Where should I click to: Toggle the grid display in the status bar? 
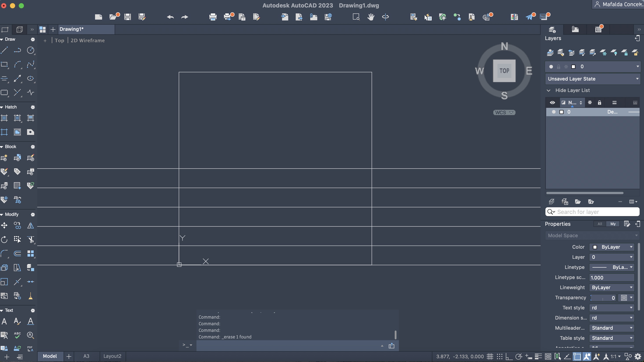click(x=490, y=356)
